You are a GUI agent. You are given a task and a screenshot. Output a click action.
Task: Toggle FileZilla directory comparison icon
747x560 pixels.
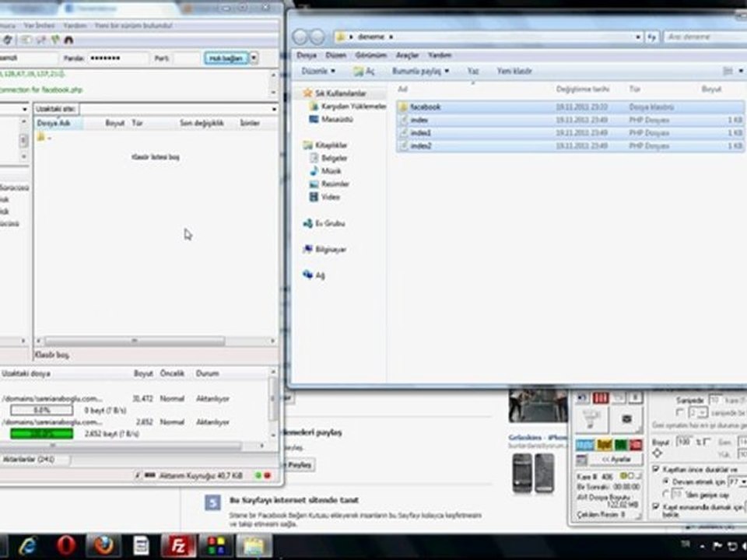coord(41,40)
